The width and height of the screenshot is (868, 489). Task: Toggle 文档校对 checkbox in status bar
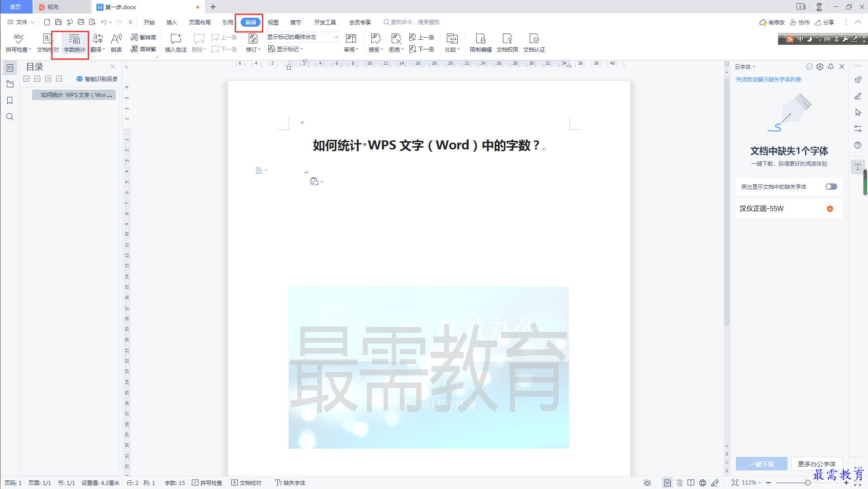(247, 483)
